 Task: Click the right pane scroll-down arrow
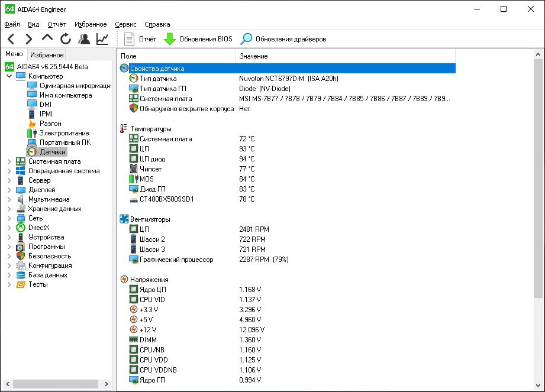[538, 385]
